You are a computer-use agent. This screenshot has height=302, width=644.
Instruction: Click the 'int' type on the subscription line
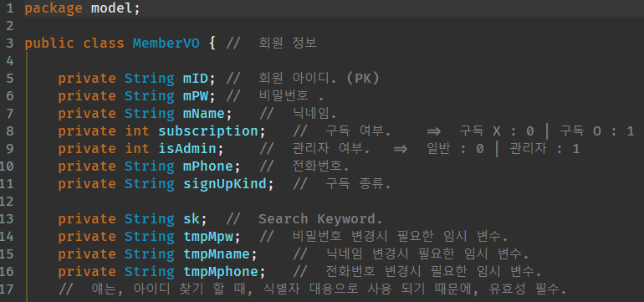(x=137, y=131)
